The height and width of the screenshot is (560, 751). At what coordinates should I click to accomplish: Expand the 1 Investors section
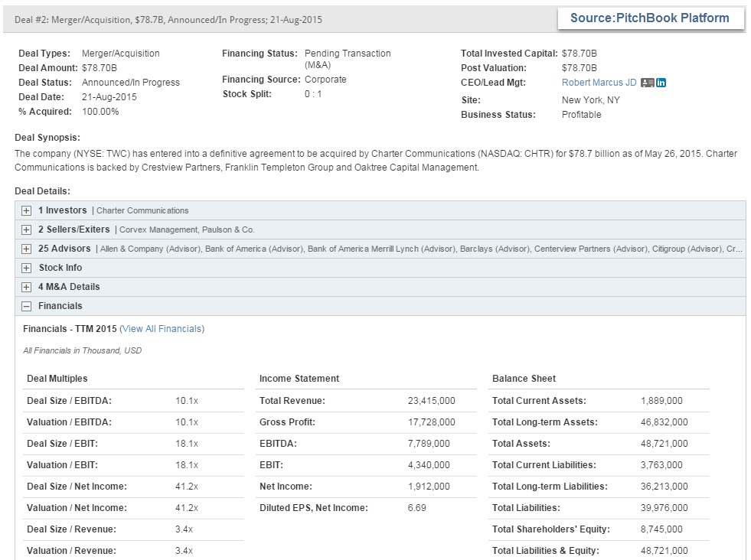(26, 210)
